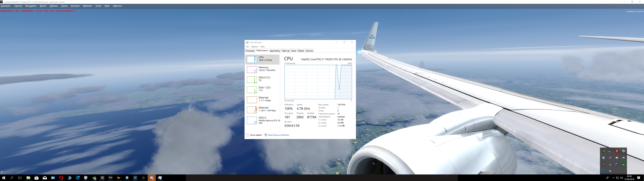Image resolution: width=644 pixels, height=181 pixels.
Task: Select Memory in the performance sidebar
Action: [262, 69]
